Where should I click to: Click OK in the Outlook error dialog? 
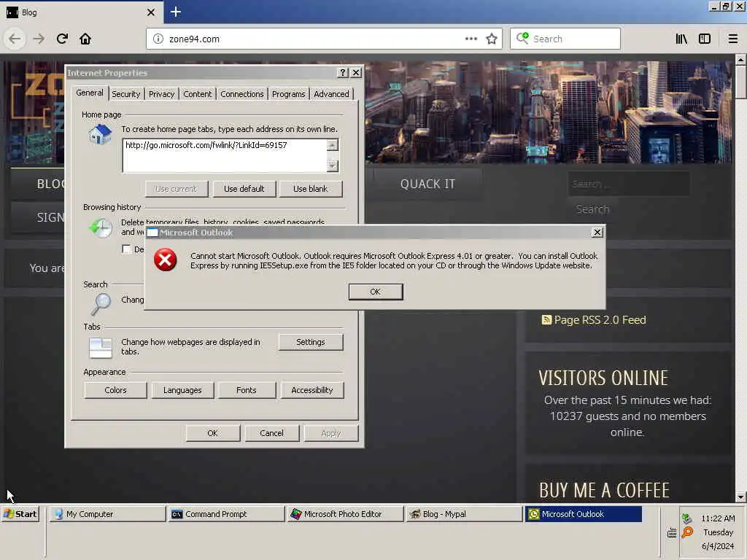coord(376,292)
